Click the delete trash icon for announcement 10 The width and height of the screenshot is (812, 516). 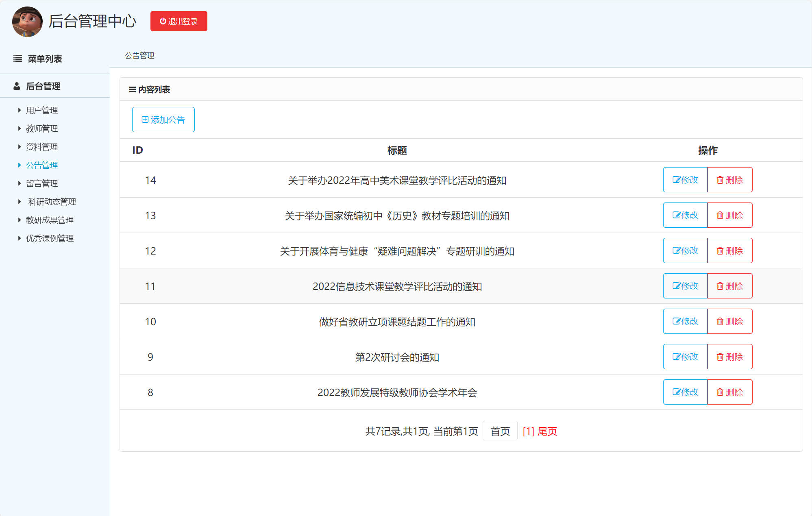[720, 321]
